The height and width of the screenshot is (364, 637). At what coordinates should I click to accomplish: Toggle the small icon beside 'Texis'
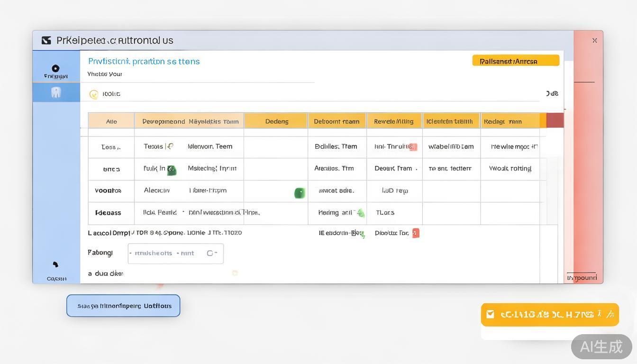point(170,146)
